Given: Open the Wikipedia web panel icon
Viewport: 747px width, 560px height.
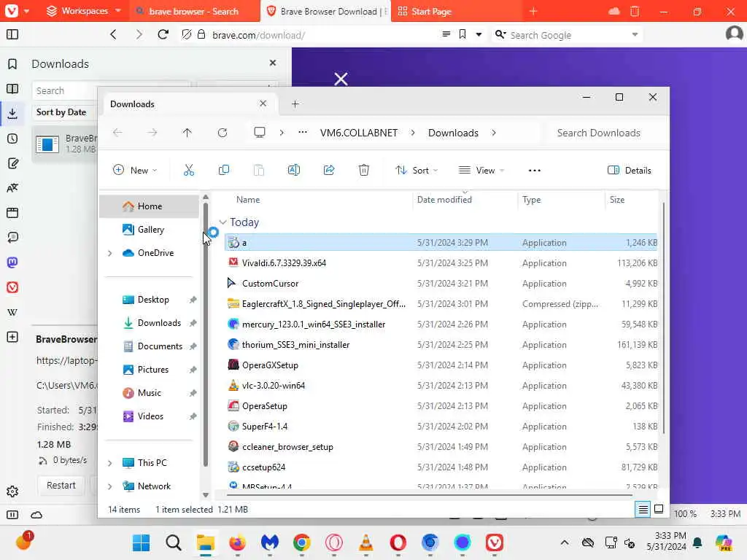Looking at the screenshot, I should point(12,312).
